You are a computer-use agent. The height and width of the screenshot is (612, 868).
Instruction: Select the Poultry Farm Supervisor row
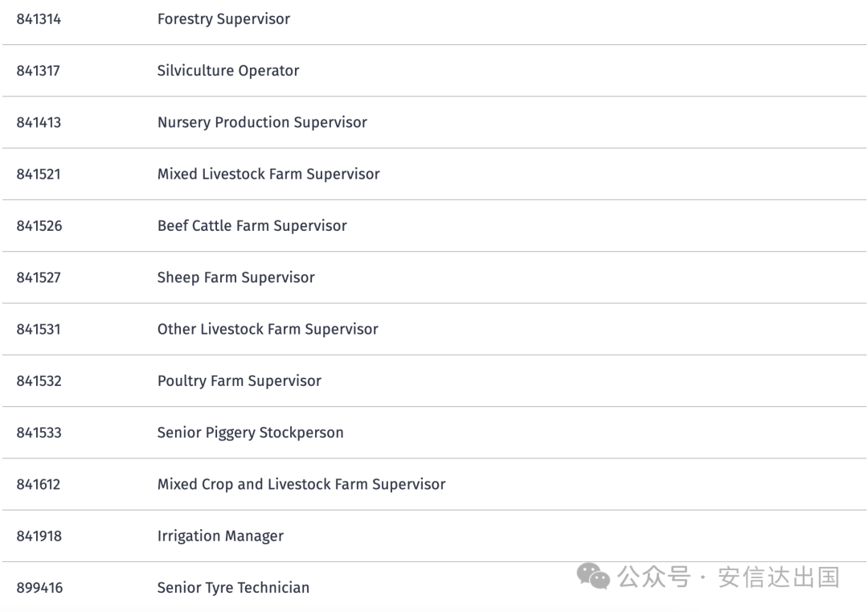click(x=239, y=380)
